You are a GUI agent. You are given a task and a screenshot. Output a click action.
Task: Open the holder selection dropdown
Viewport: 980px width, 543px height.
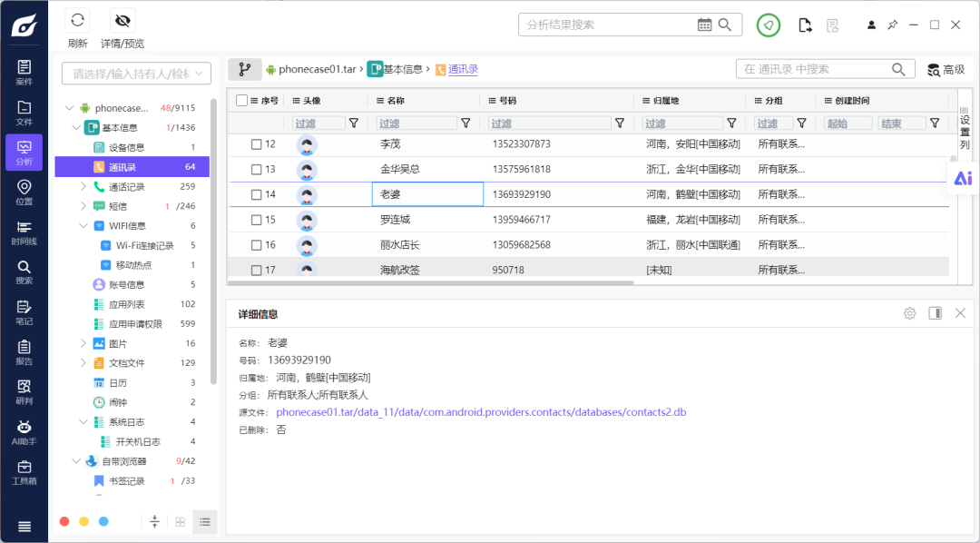[x=136, y=74]
